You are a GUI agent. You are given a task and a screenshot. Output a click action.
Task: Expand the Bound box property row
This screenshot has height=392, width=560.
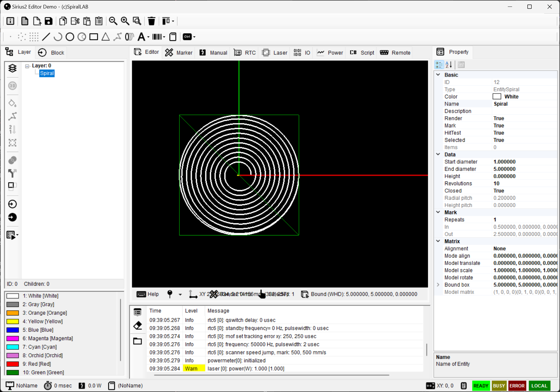(x=438, y=284)
